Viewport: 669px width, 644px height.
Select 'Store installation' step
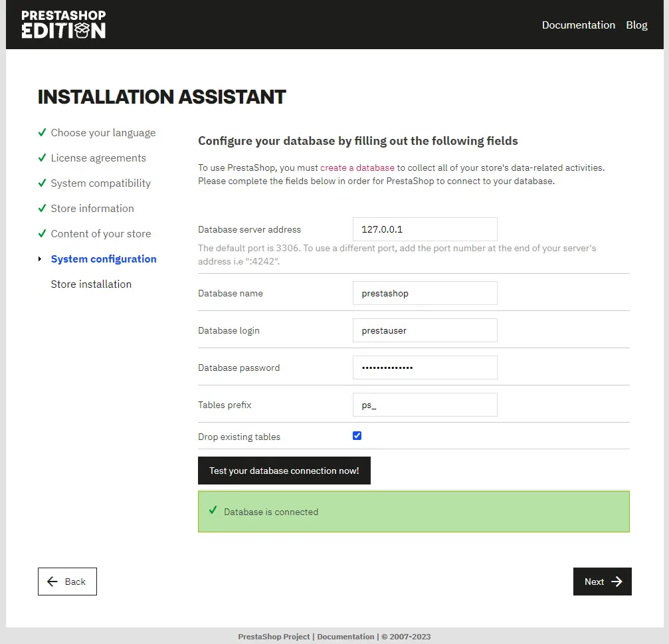click(91, 284)
